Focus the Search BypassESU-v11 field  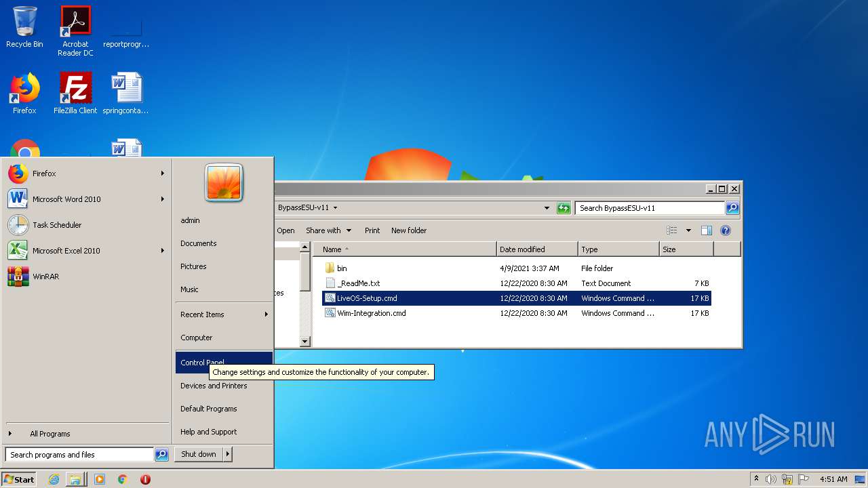click(x=650, y=208)
